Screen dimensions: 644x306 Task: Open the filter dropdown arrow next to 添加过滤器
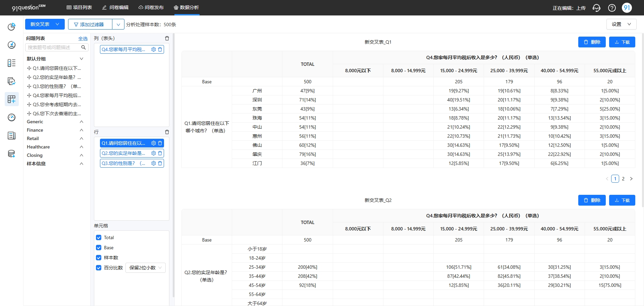point(118,24)
